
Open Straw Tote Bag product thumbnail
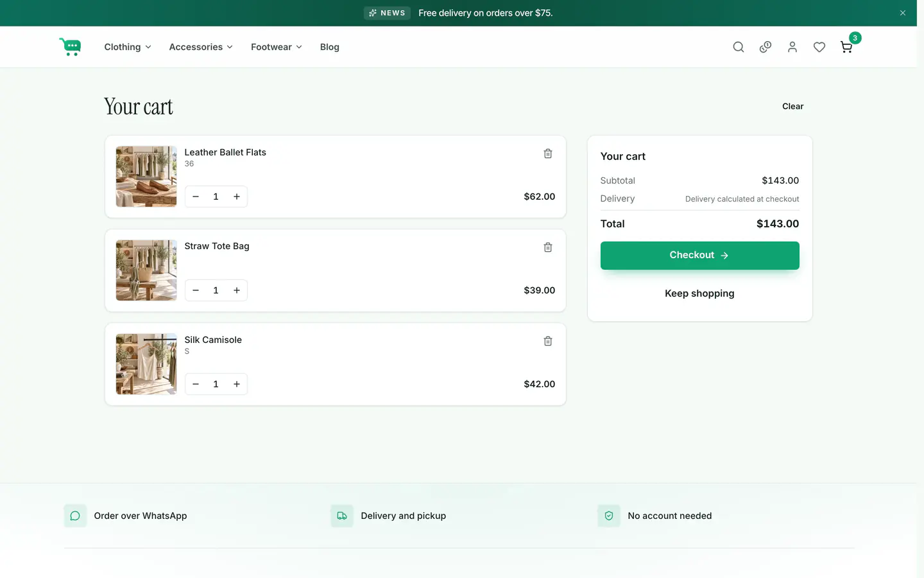[146, 270]
